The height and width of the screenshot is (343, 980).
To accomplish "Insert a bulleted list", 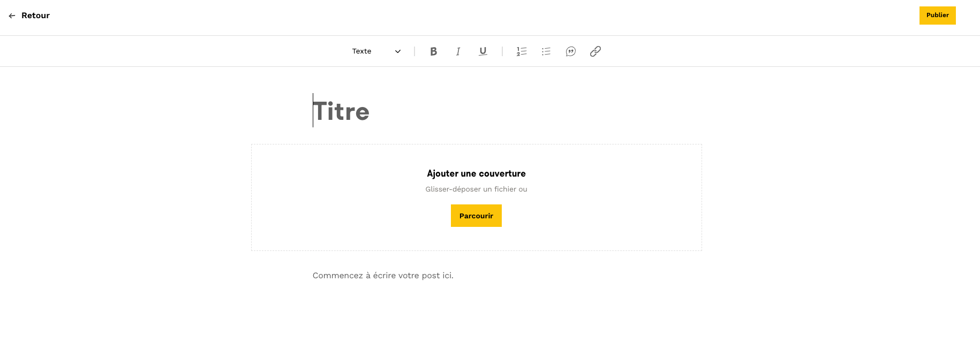I will point(546,51).
